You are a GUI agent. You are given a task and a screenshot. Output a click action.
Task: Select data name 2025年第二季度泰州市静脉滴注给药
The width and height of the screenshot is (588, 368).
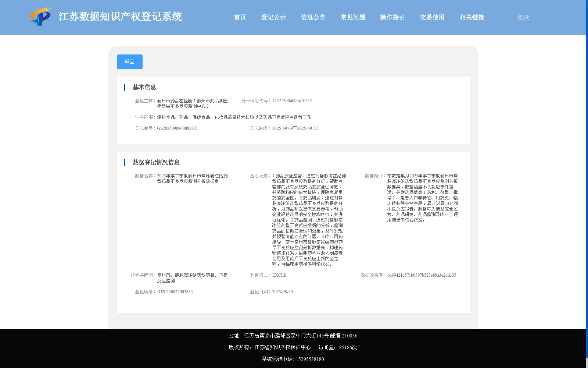(x=192, y=176)
